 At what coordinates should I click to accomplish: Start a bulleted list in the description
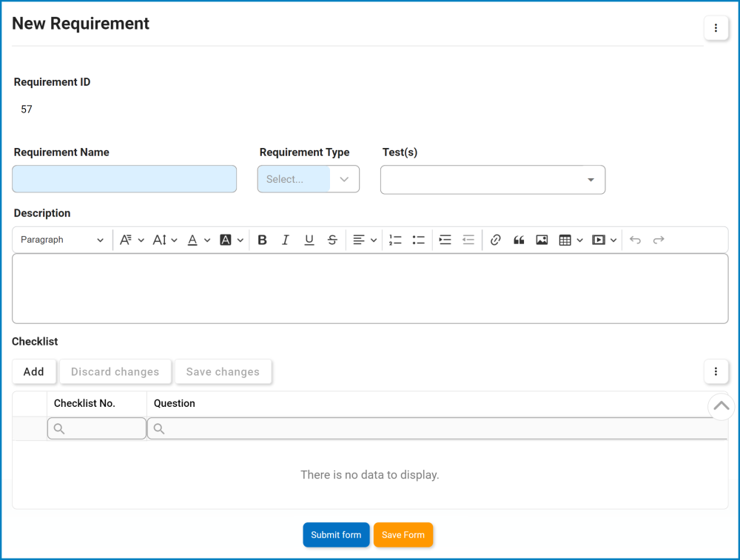pyautogui.click(x=418, y=239)
